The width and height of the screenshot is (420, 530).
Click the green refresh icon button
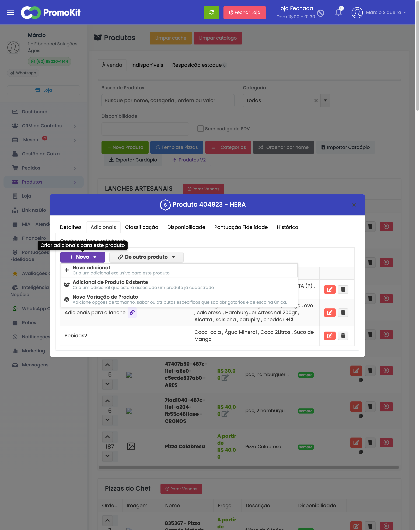(211, 13)
